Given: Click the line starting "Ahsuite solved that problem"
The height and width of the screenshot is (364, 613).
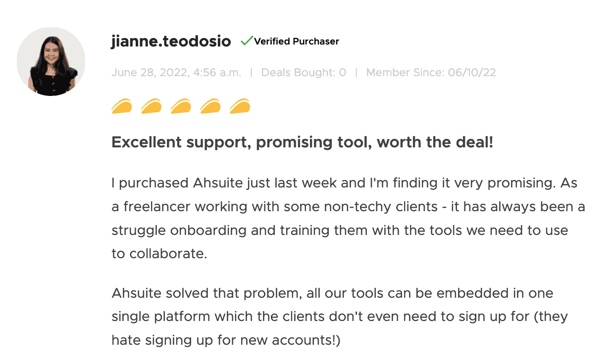Looking at the screenshot, I should [x=332, y=293].
